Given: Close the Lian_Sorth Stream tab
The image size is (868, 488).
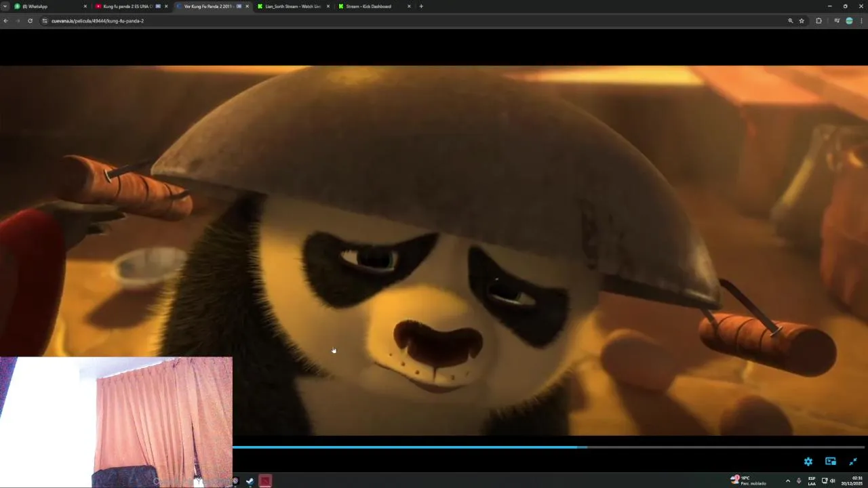Looking at the screenshot, I should click(328, 6).
